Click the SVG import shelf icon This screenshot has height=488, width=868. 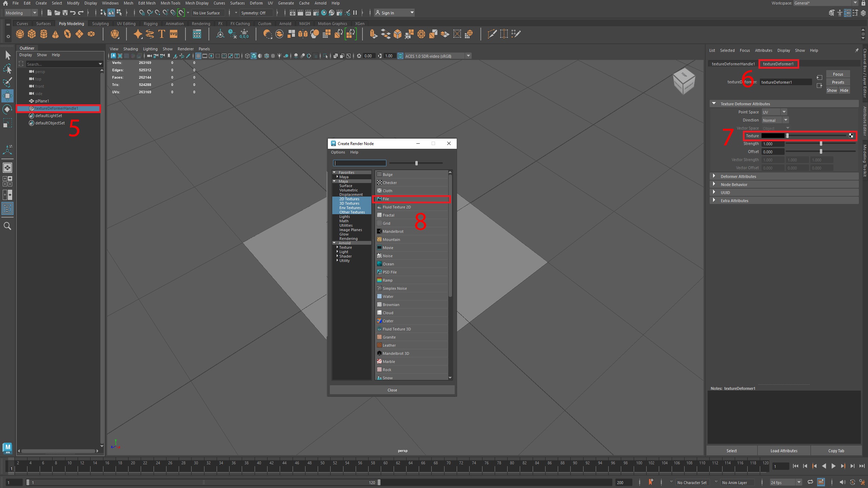coord(174,34)
